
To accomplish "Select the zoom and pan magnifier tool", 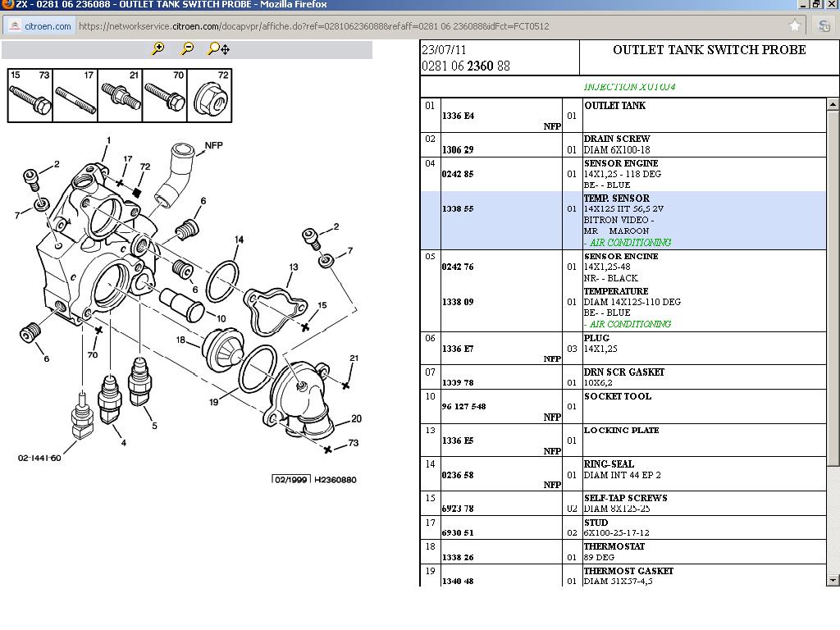I will (x=218, y=49).
